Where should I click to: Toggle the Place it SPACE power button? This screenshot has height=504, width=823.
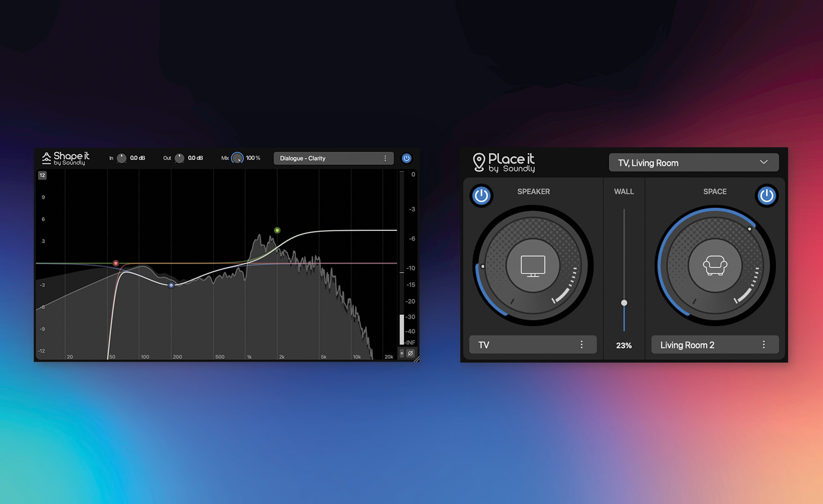click(x=767, y=195)
